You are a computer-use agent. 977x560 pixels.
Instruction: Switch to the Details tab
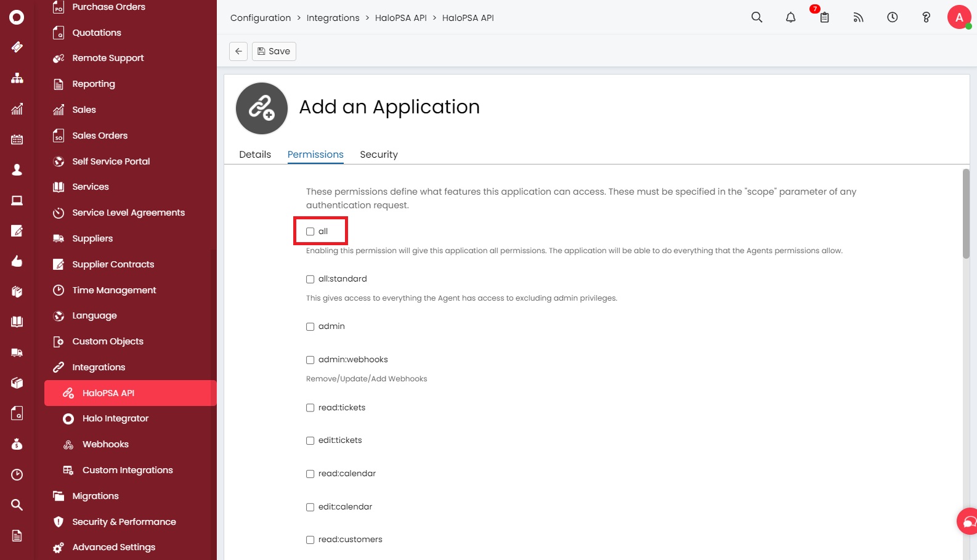(x=255, y=155)
